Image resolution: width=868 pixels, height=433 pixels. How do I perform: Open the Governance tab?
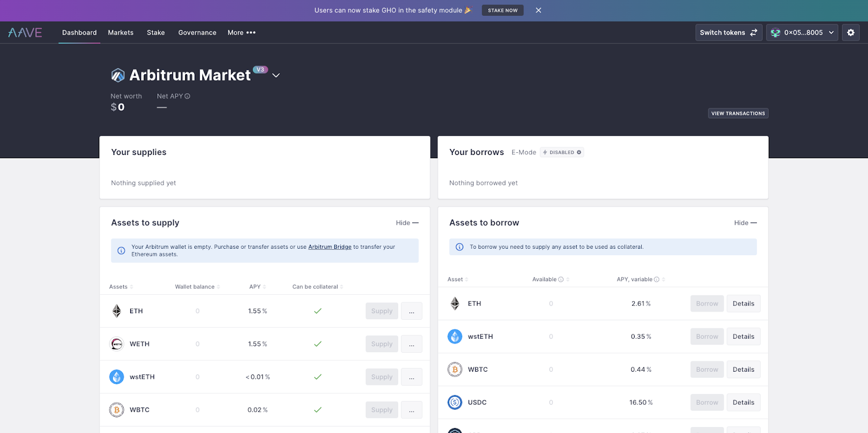click(x=197, y=33)
